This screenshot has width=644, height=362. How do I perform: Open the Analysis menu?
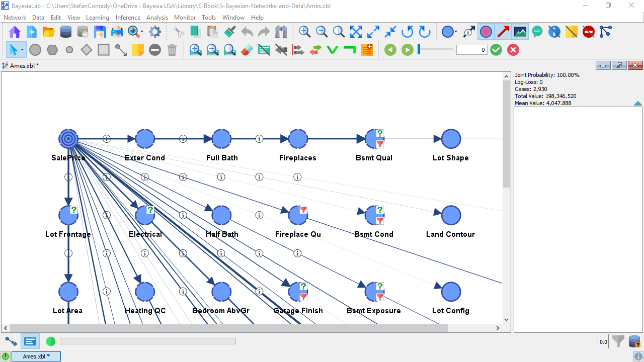[157, 17]
